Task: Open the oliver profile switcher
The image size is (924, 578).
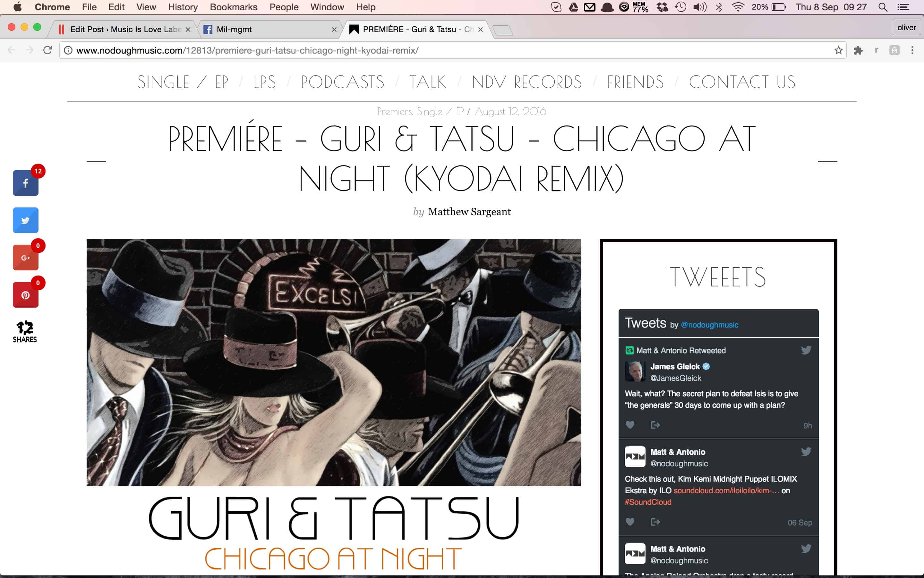Action: [x=906, y=28]
